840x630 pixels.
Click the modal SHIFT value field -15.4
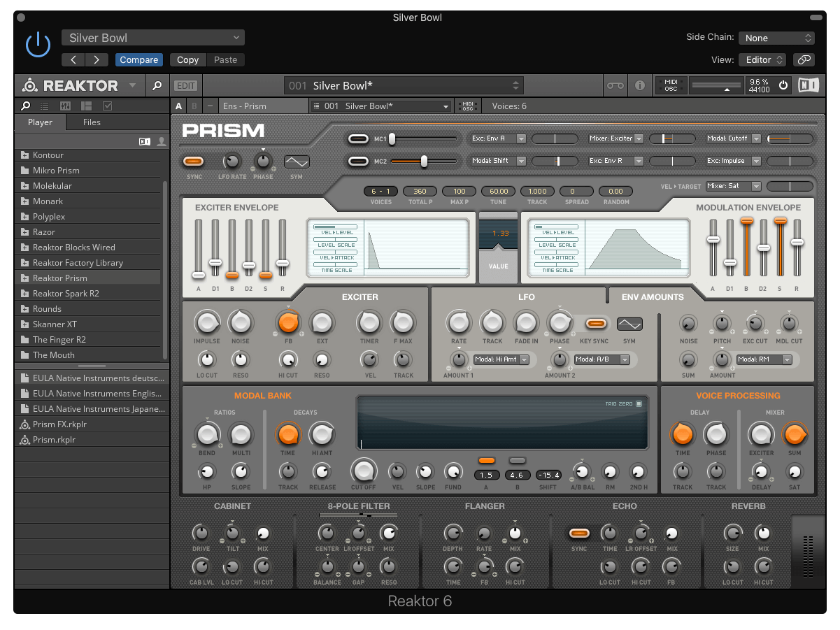click(548, 475)
